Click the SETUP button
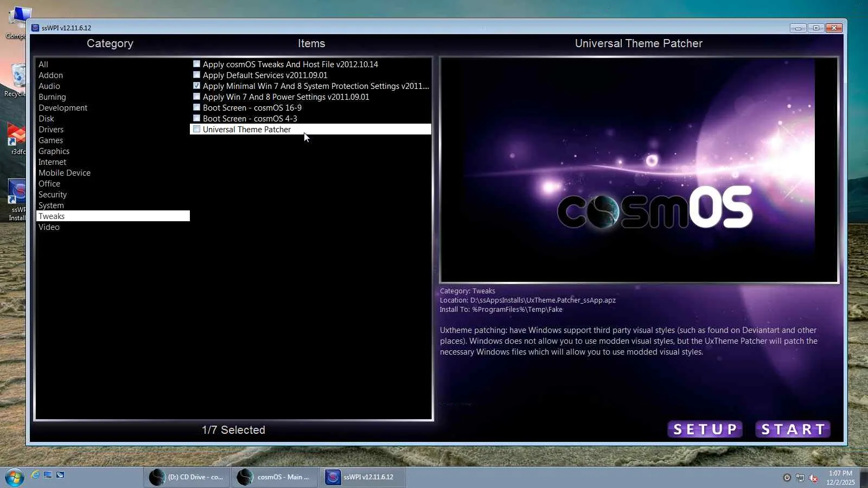 pos(705,429)
